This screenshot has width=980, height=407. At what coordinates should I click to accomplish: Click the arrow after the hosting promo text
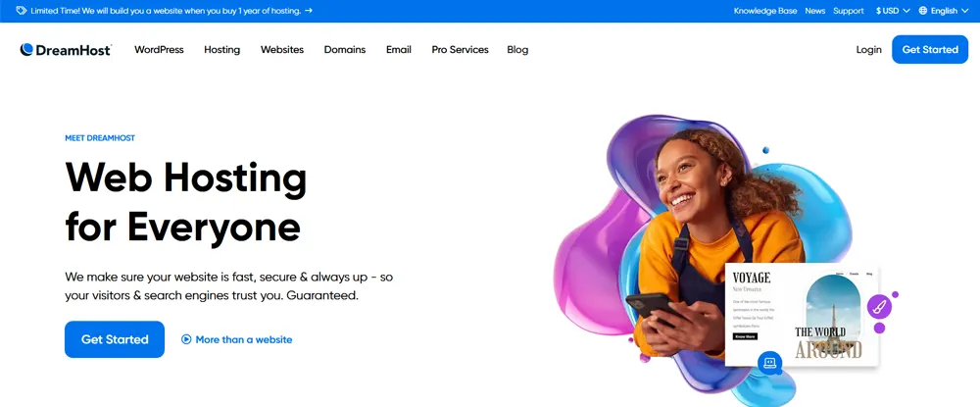click(x=308, y=11)
